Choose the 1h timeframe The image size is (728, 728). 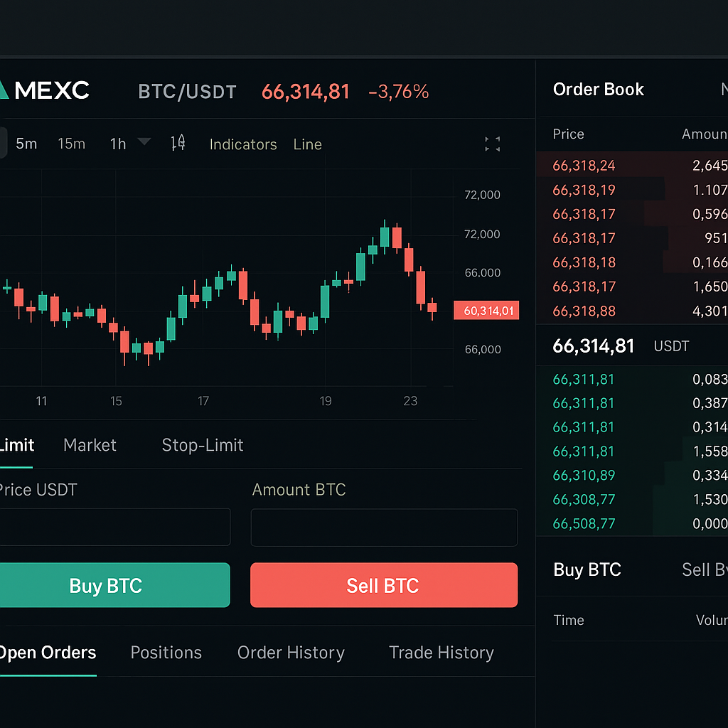click(118, 144)
